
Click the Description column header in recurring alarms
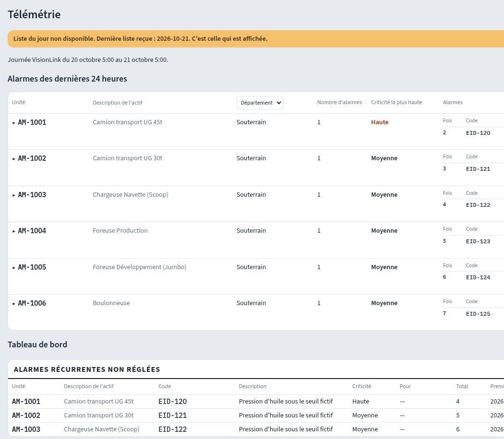[252, 386]
